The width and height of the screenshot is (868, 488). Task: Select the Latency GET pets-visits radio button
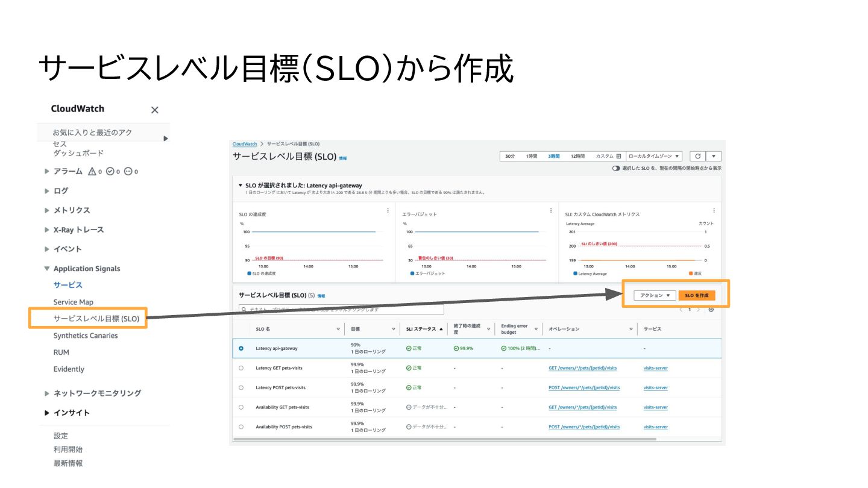[x=241, y=368]
